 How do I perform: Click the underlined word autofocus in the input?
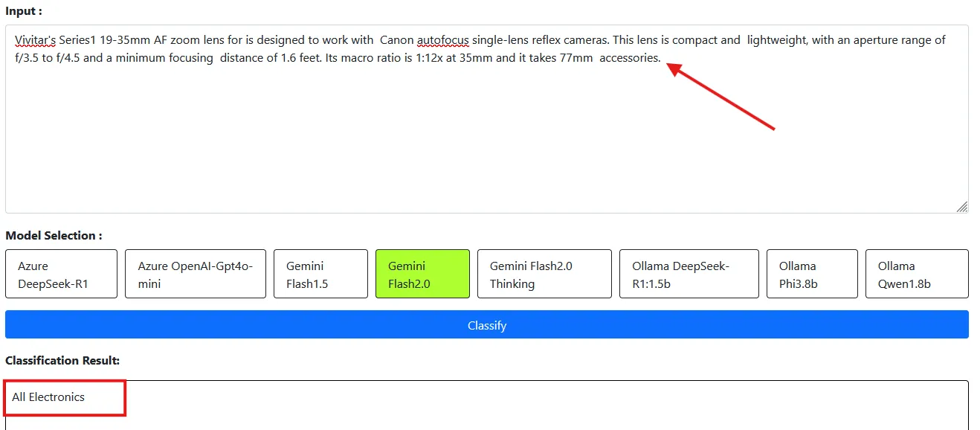[442, 40]
